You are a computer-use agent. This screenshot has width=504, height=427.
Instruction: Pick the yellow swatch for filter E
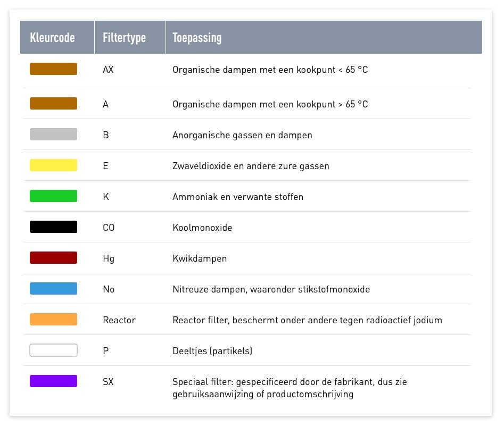tap(53, 165)
